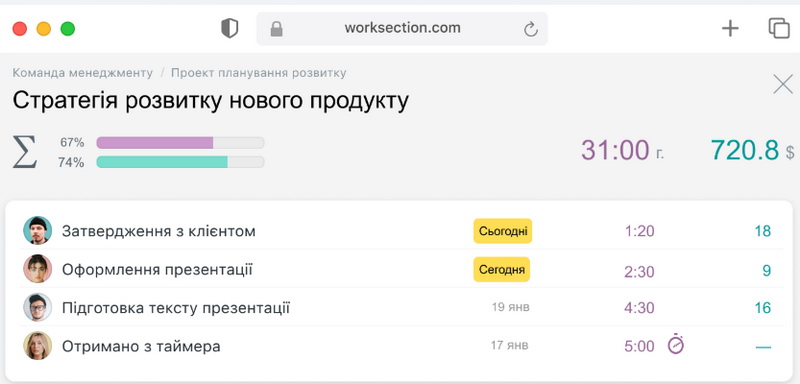This screenshot has height=384, width=800.
Task: Click the 19 янв date
Action: 511,307
